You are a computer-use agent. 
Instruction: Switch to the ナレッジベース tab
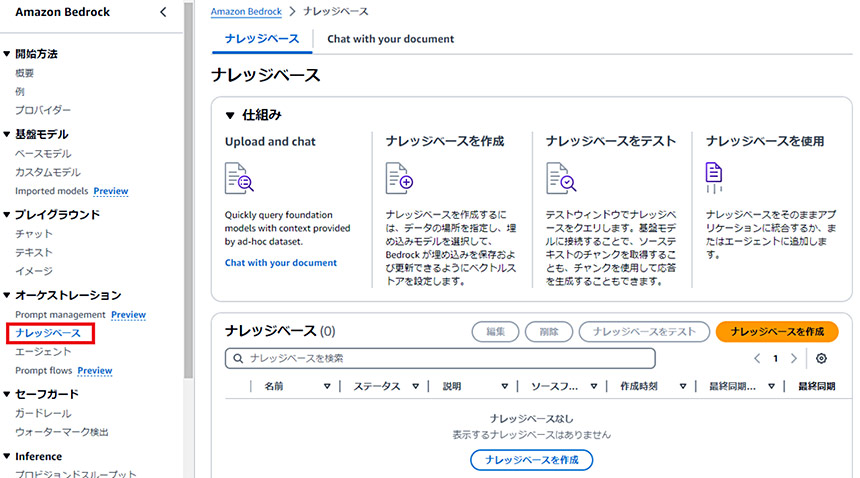click(x=262, y=39)
